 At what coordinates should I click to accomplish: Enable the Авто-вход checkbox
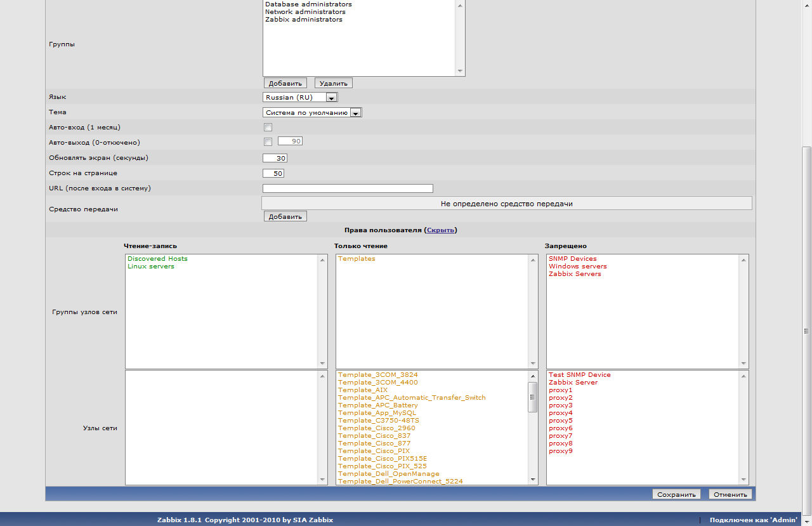pyautogui.click(x=268, y=128)
